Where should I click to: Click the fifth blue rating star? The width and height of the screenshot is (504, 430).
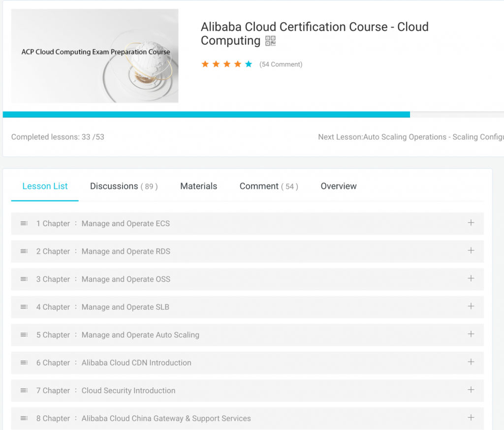pos(249,64)
